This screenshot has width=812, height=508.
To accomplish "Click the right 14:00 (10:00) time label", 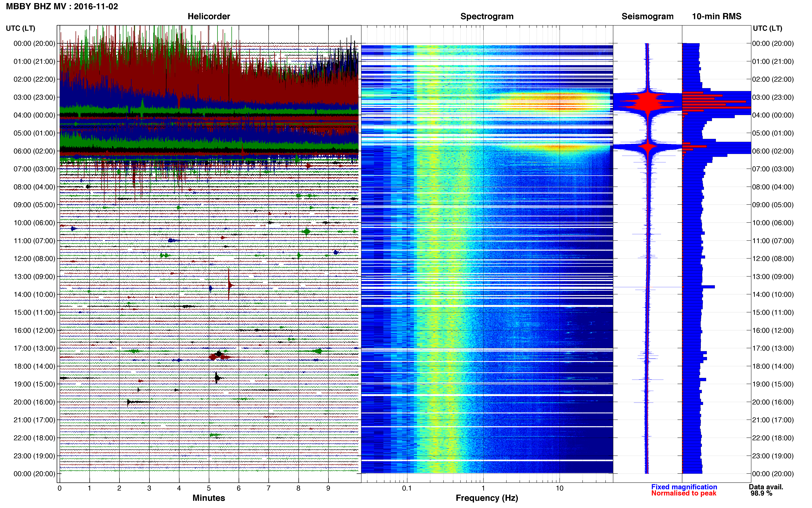I will click(773, 295).
